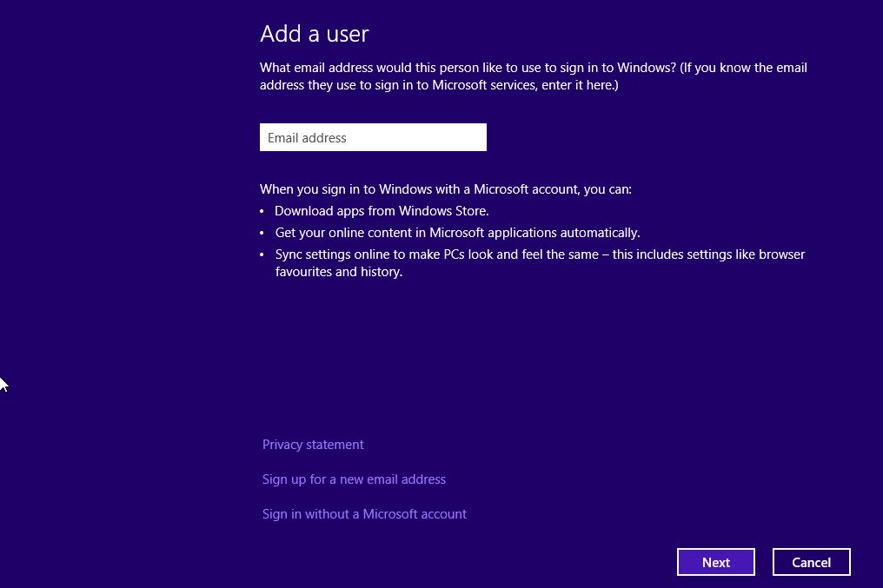Click Sign up for a new email address
The height and width of the screenshot is (588, 883).
354,479
